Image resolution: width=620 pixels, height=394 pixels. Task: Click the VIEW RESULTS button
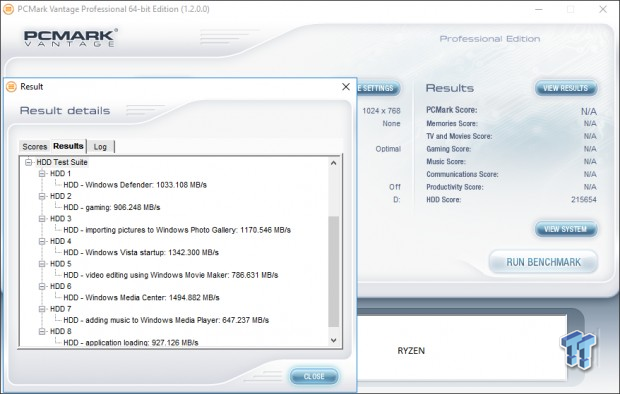tap(565, 88)
